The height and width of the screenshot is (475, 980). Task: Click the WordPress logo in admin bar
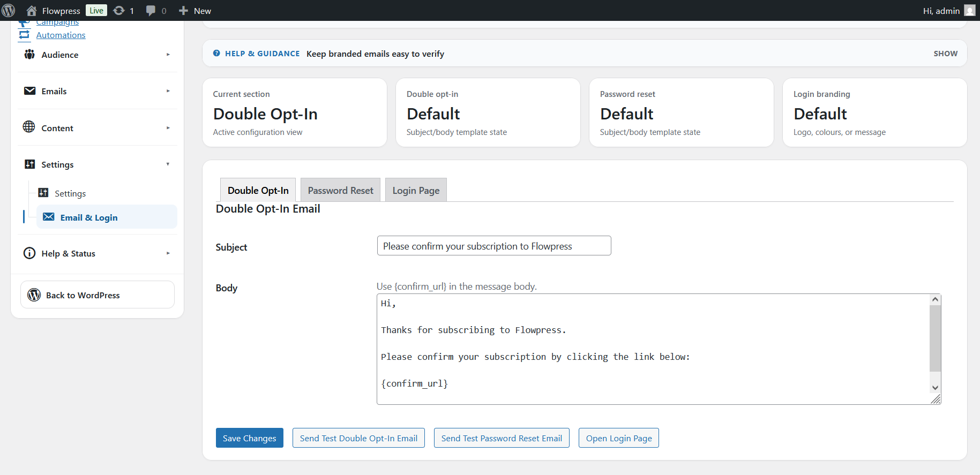coord(9,11)
